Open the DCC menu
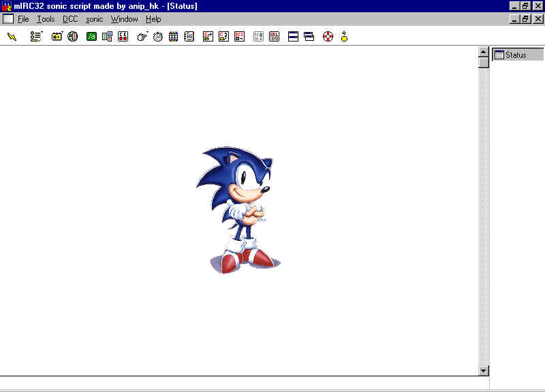 tap(70, 19)
